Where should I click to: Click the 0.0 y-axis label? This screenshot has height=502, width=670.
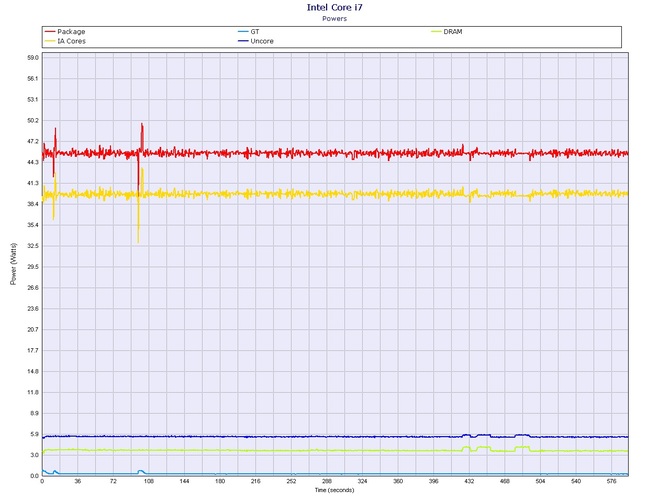pos(34,476)
